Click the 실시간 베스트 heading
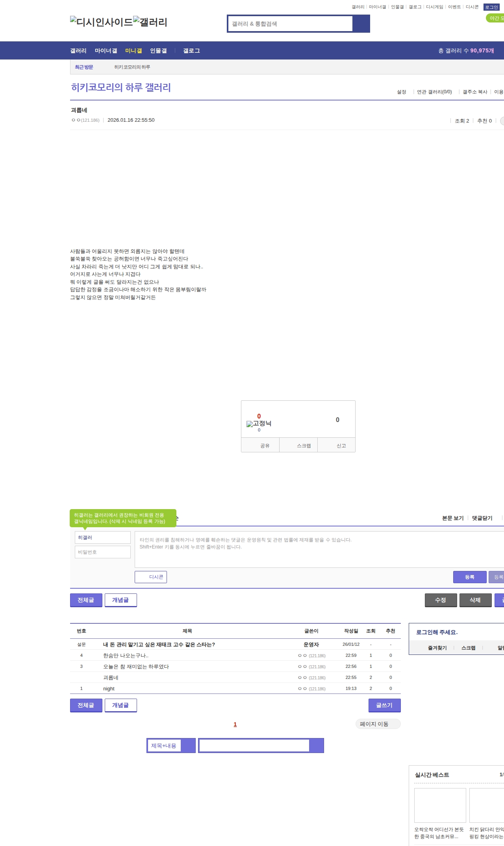Image resolution: width=504 pixels, height=846 pixels. pyautogui.click(x=432, y=775)
